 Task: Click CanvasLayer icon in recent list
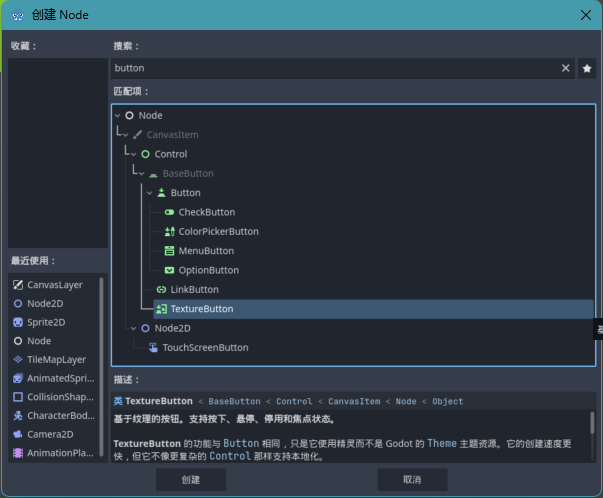[x=18, y=285]
